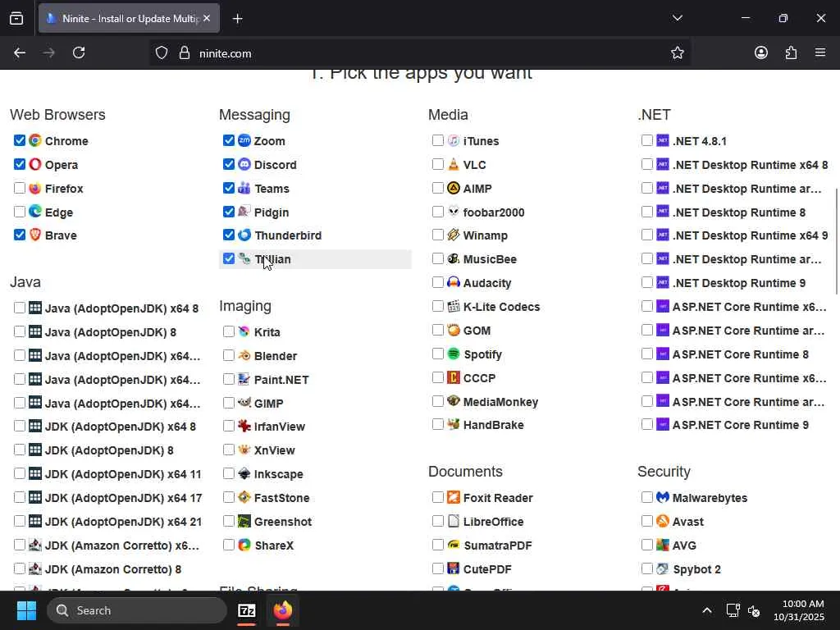The image size is (840, 630).
Task: Click the Malwarebytes icon
Action: (x=663, y=498)
